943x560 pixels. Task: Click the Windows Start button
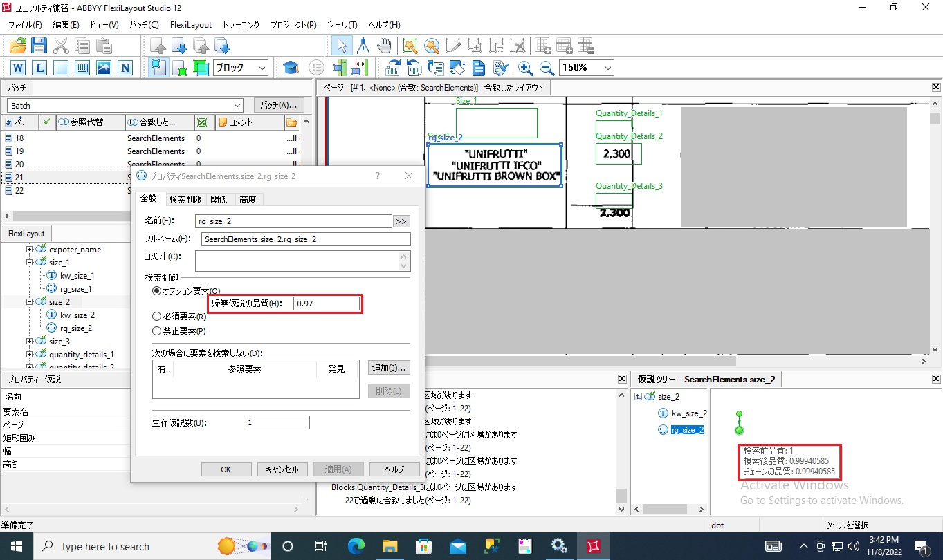[16, 546]
